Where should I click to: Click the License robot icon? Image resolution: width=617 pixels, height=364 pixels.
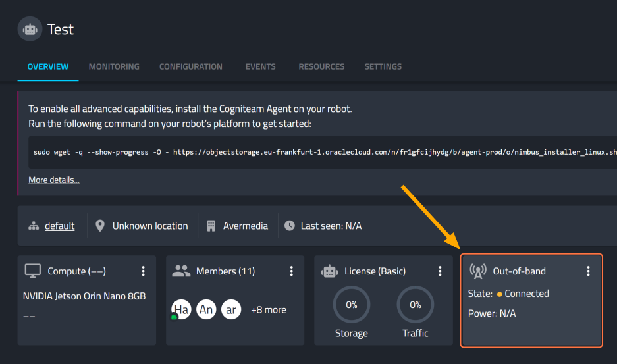coord(329,271)
